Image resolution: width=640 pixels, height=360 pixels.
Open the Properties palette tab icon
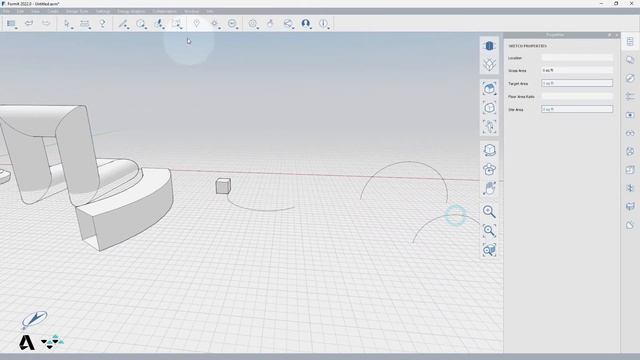click(x=630, y=42)
